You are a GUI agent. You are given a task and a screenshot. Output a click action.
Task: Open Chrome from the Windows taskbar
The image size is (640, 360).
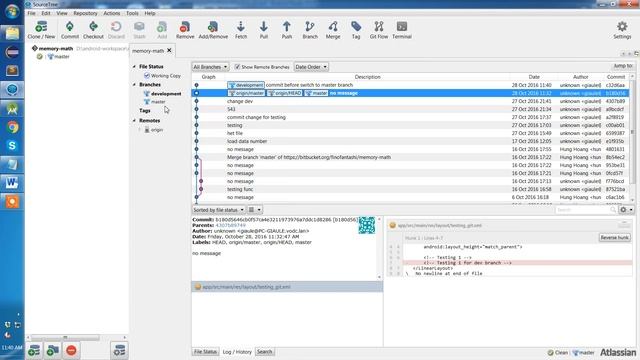[x=12, y=127]
